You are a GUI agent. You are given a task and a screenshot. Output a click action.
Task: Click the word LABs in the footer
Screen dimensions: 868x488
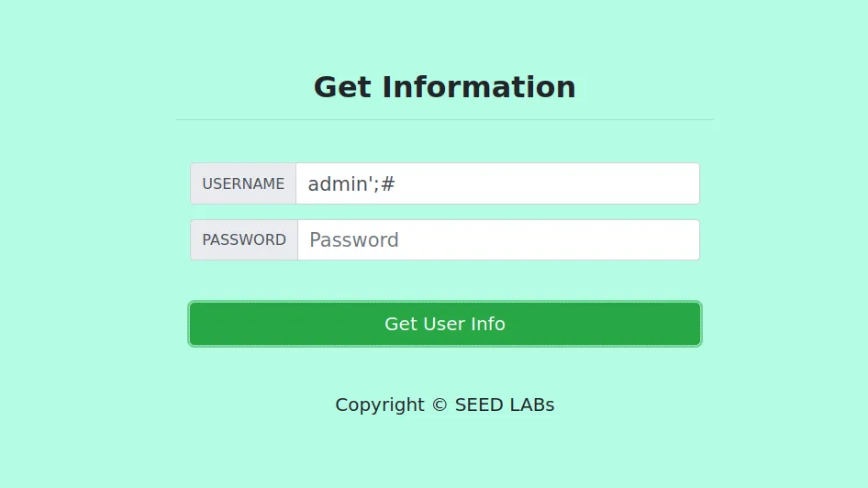tap(531, 405)
